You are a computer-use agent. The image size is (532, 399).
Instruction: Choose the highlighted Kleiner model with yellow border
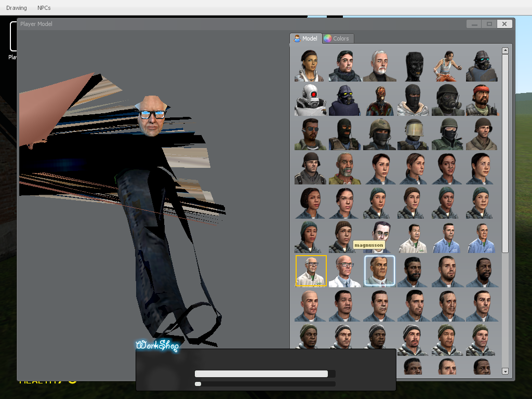coord(311,271)
